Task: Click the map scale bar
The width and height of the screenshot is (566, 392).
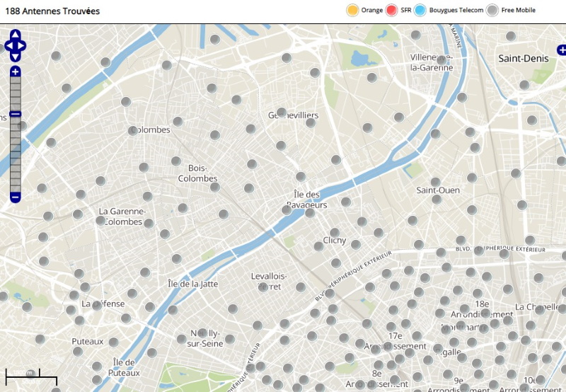Action: tap(22, 374)
